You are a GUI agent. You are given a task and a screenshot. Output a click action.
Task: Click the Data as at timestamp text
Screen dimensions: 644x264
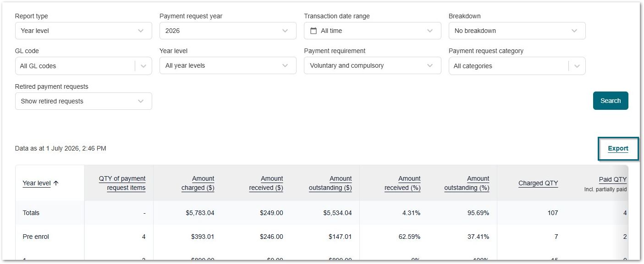point(61,148)
